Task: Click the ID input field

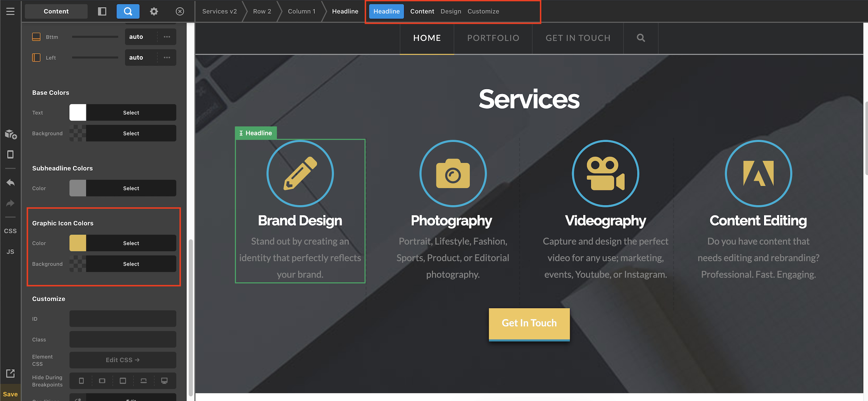Action: [x=123, y=319]
